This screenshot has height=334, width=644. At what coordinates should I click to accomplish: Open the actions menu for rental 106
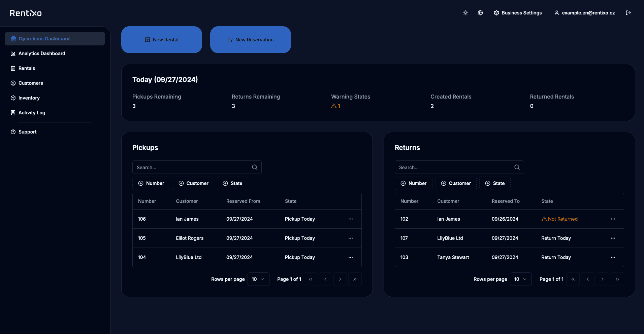click(350, 219)
